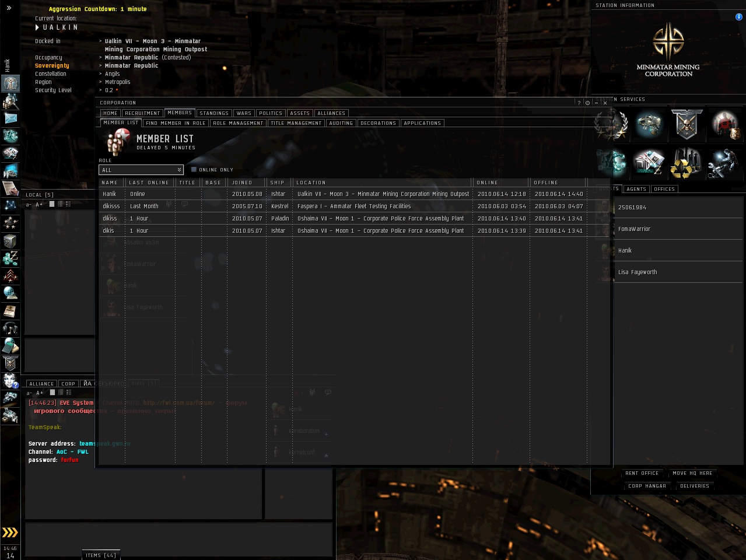Viewport: 746px width, 560px height.
Task: Open the Repair Shop wrench icon
Action: pos(724,163)
